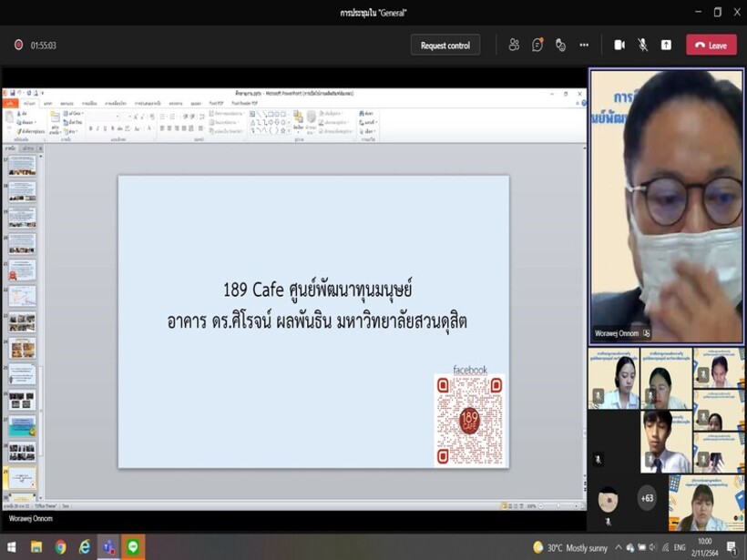
Task: Click the New Slide icon in the ribbon
Action: pyautogui.click(x=56, y=117)
